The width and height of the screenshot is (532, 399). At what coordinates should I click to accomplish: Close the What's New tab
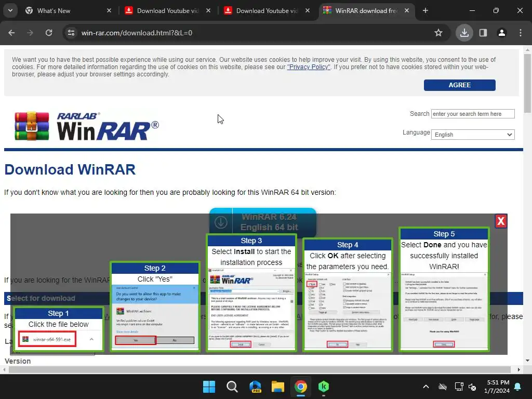pos(109,10)
